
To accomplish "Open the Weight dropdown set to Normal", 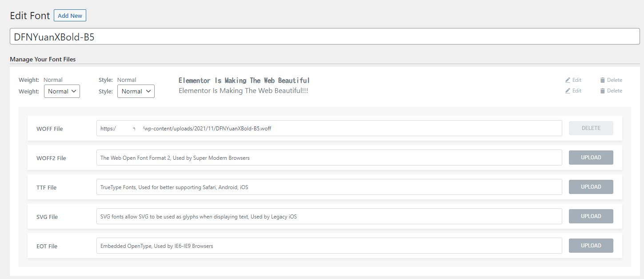I will (62, 91).
